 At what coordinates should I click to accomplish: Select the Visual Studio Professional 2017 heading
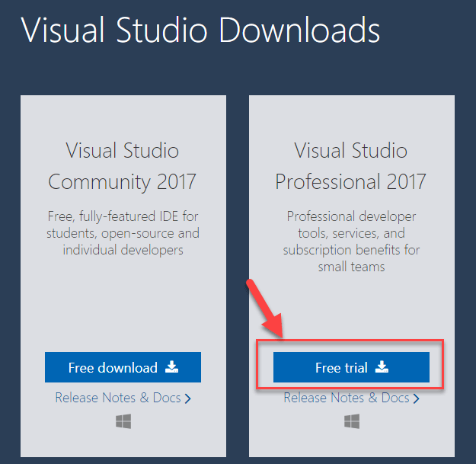pyautogui.click(x=351, y=165)
